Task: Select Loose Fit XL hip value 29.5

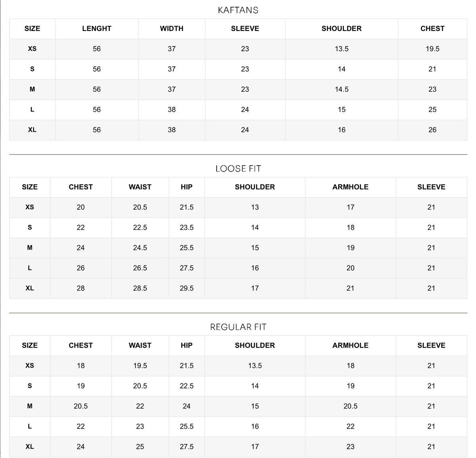Action: (186, 288)
